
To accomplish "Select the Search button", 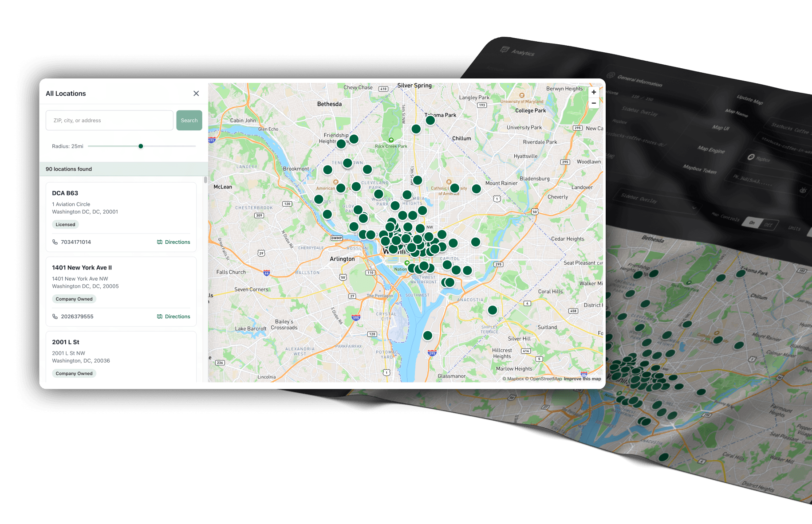I will [x=189, y=120].
